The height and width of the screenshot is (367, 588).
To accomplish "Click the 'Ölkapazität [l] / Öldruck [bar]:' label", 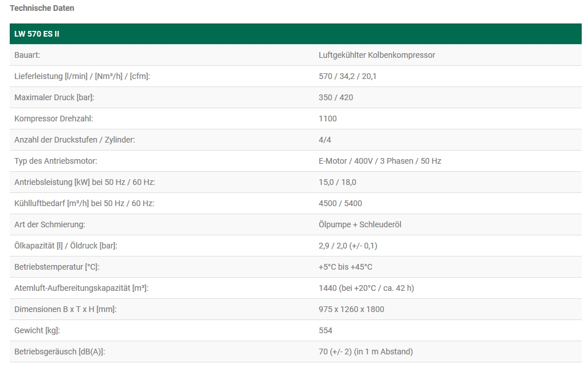I will [x=66, y=246].
